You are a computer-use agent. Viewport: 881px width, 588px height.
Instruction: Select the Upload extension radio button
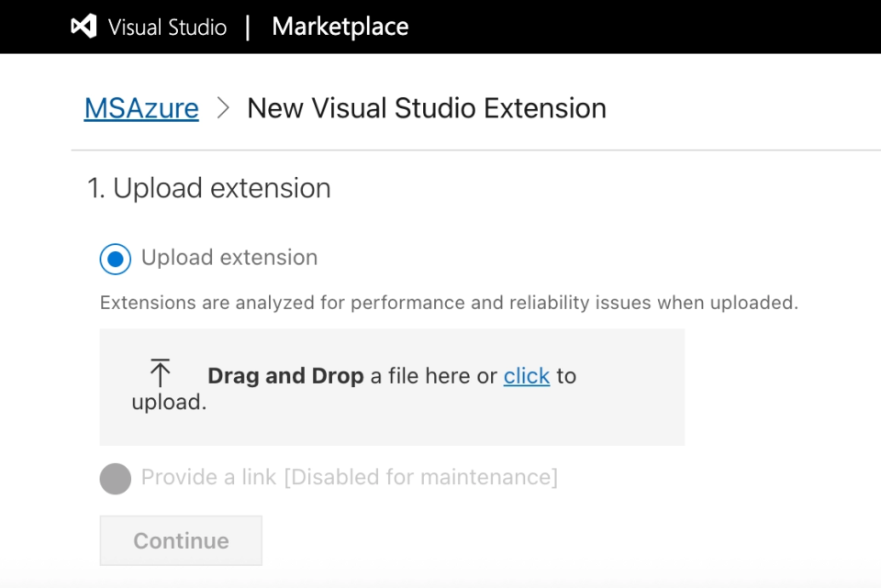click(116, 259)
